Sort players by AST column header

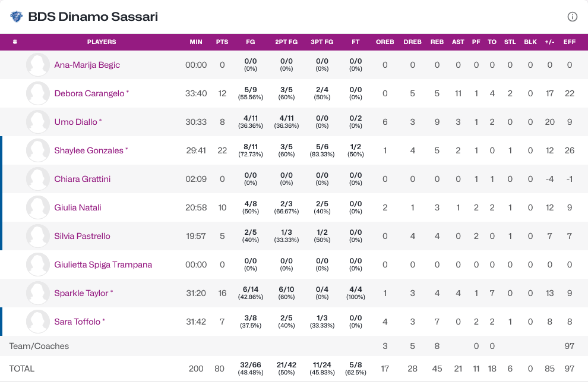point(458,42)
